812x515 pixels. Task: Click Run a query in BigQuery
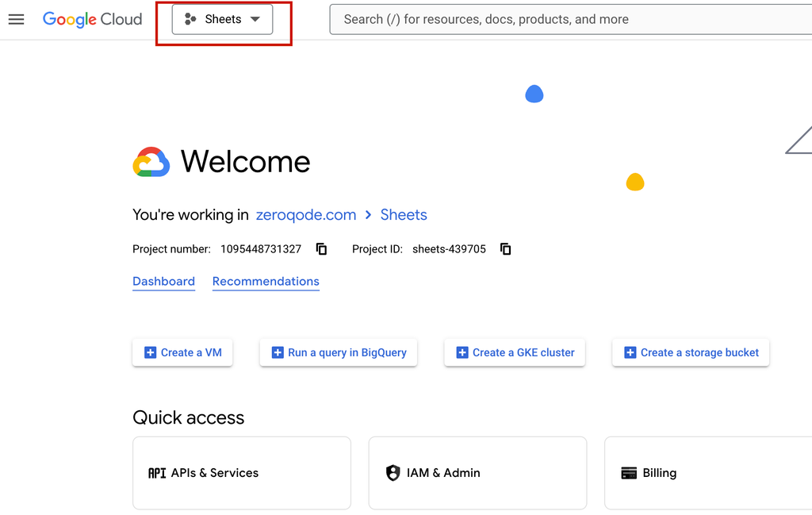338,353
